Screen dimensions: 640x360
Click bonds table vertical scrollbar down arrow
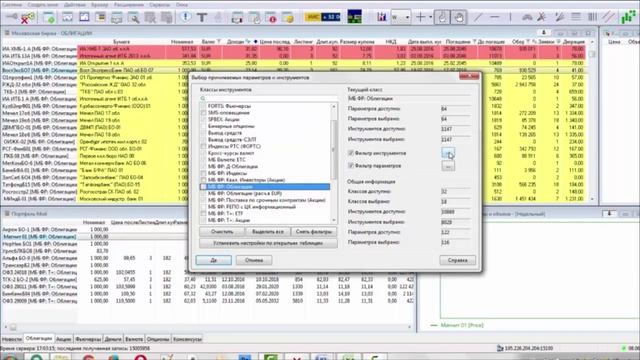pos(592,199)
